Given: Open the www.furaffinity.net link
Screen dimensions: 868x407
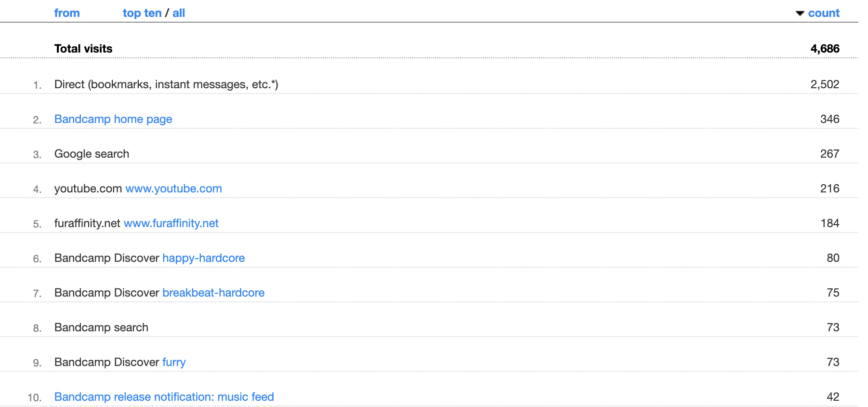Looking at the screenshot, I should (171, 223).
